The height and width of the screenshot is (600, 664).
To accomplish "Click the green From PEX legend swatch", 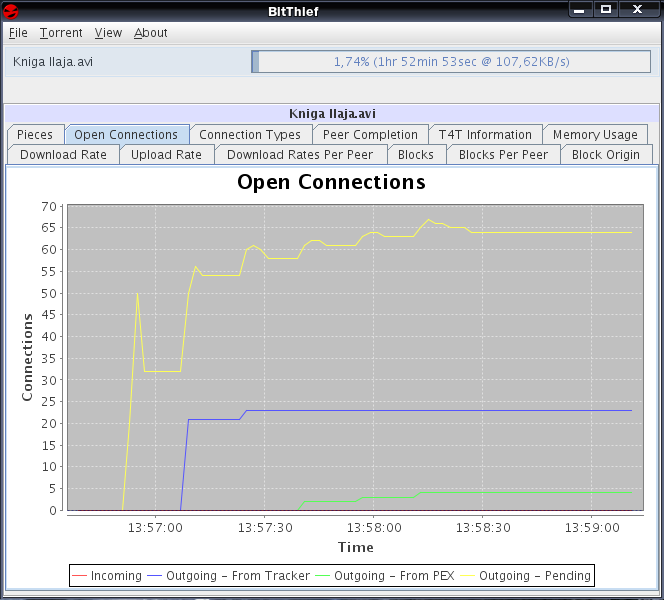I will [x=323, y=576].
